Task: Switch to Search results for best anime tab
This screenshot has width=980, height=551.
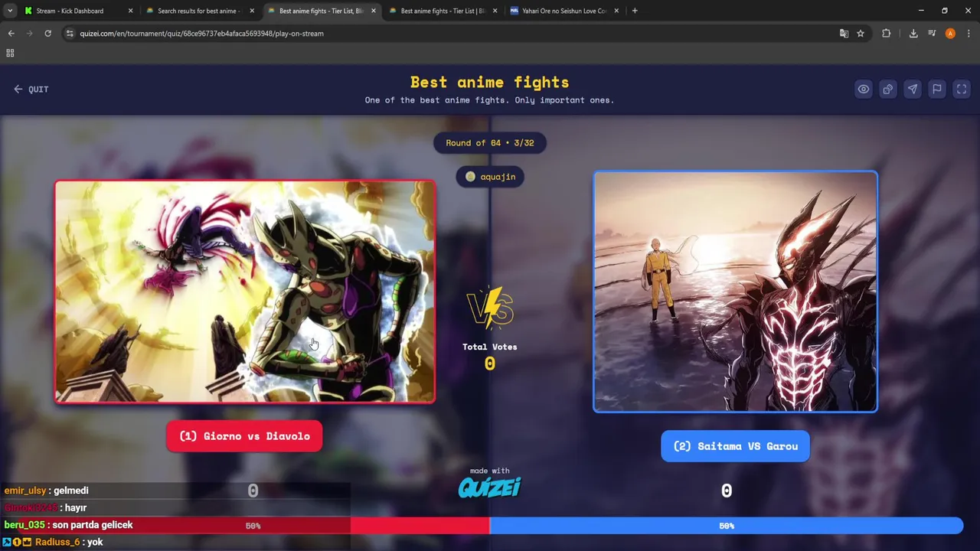Action: 199,11
